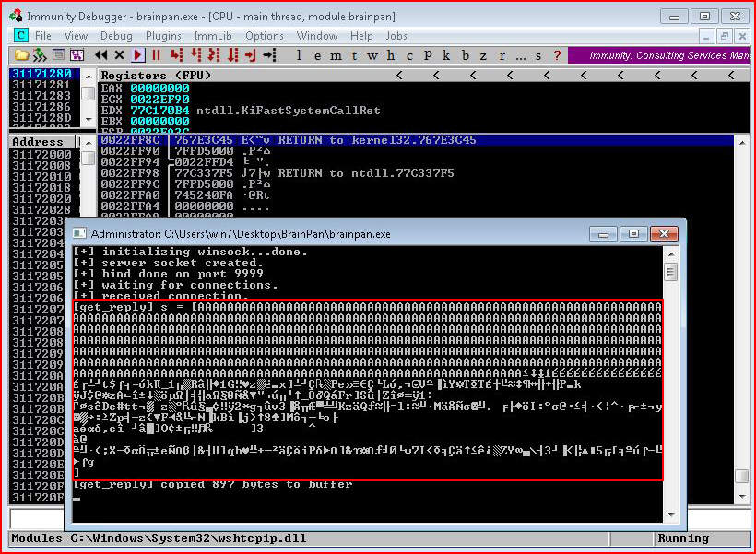Open Windows list with 'w' button
This screenshot has width=756, height=554.
[372, 55]
